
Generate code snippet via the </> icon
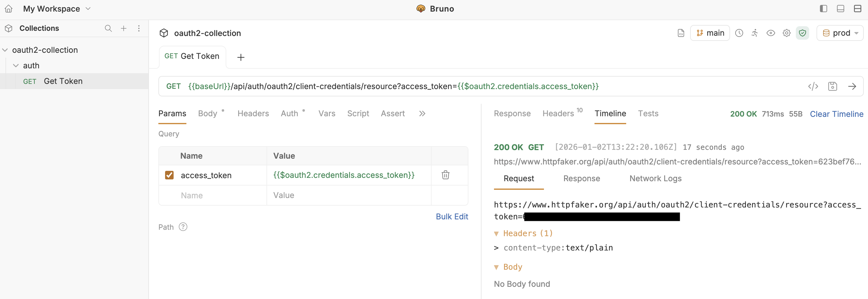(x=813, y=86)
